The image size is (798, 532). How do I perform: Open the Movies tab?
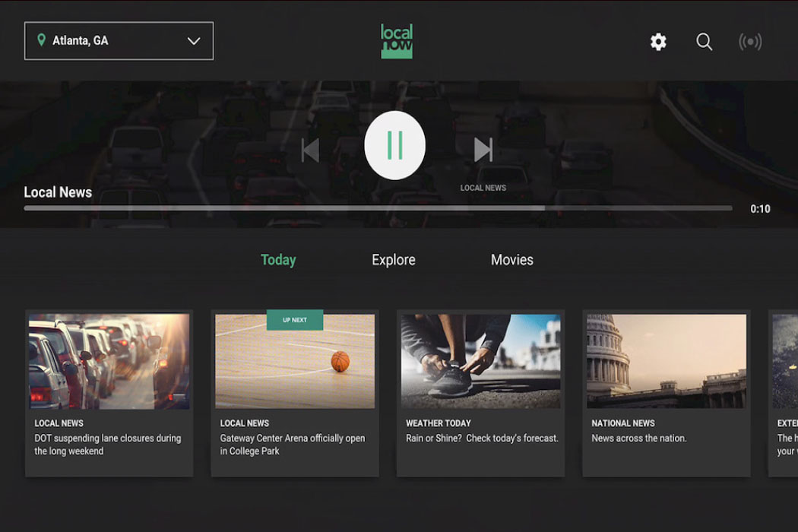(x=512, y=260)
